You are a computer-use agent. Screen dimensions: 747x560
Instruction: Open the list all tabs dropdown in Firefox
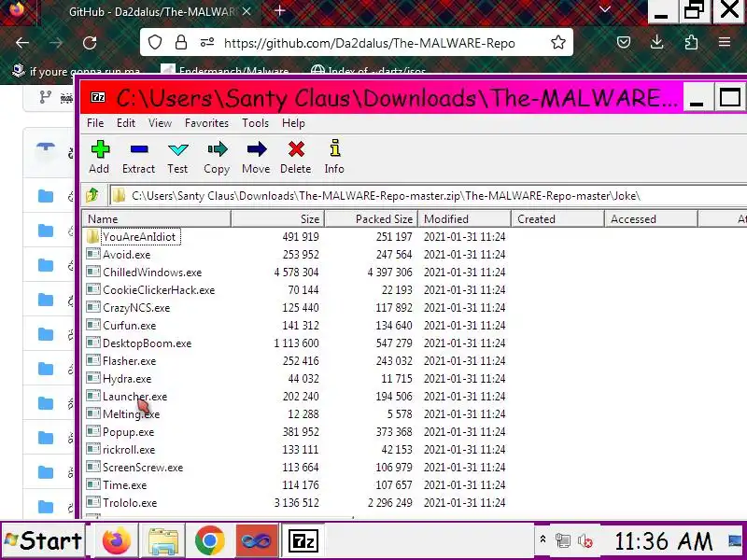click(605, 10)
